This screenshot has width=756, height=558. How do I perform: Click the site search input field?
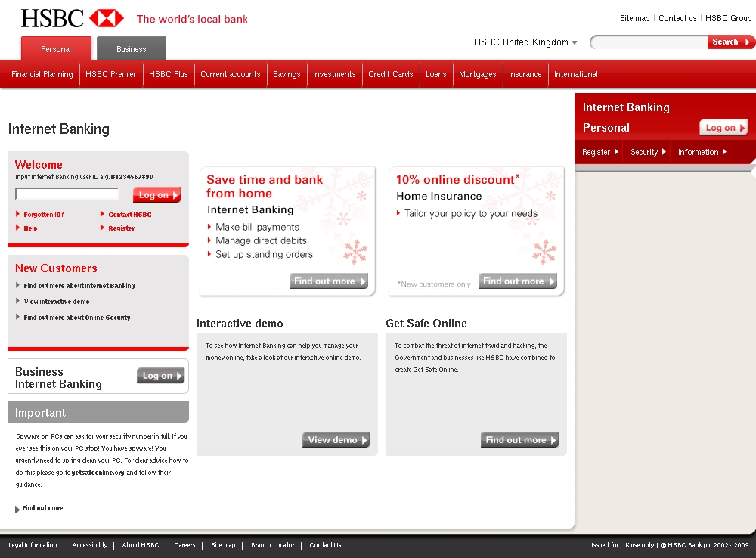[x=649, y=42]
